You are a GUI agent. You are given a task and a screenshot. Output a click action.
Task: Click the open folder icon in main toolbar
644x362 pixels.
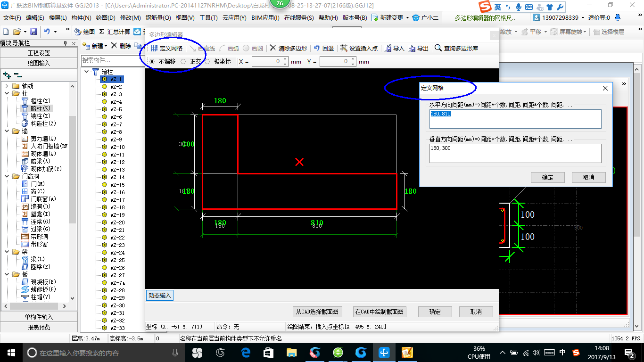pyautogui.click(x=17, y=32)
